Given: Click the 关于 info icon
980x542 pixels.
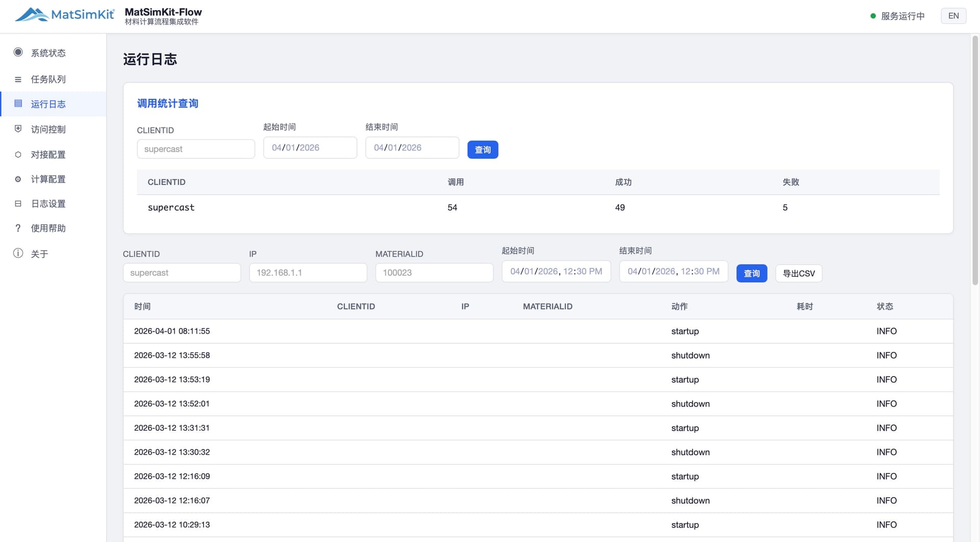Looking at the screenshot, I should [18, 253].
